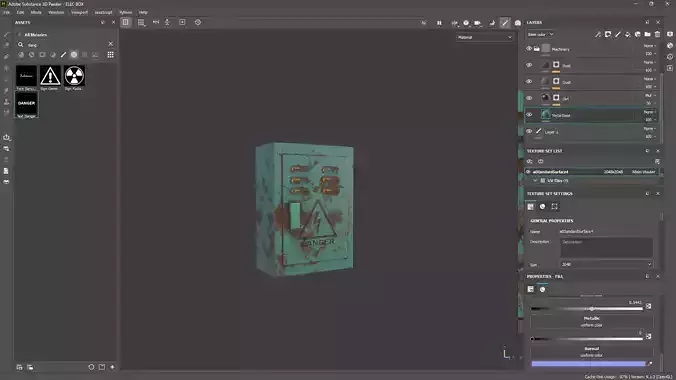Open the File menu
Screen dimensions: 676x380
(6, 13)
